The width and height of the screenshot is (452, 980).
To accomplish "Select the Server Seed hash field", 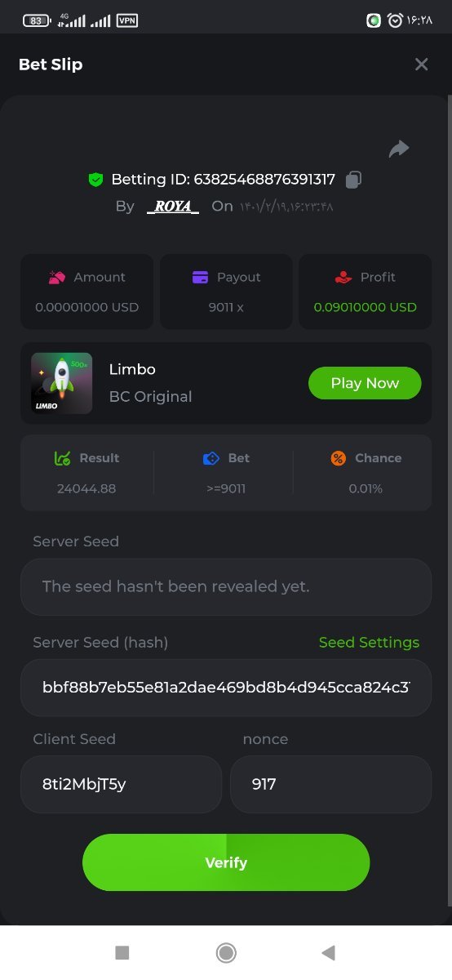I will 226,688.
